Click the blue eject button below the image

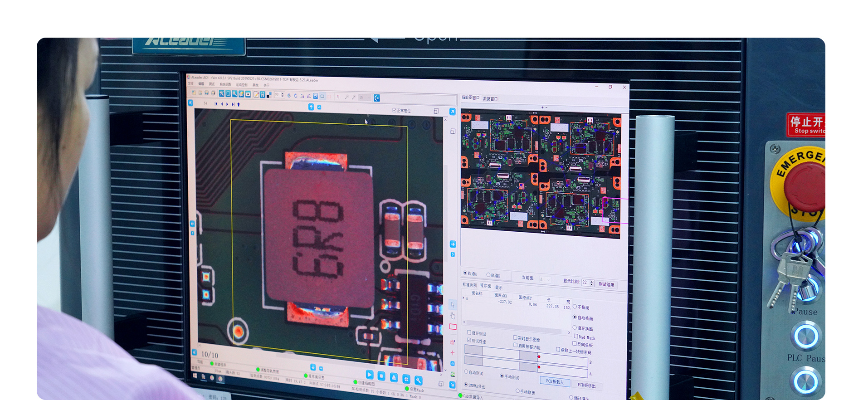pos(394,377)
